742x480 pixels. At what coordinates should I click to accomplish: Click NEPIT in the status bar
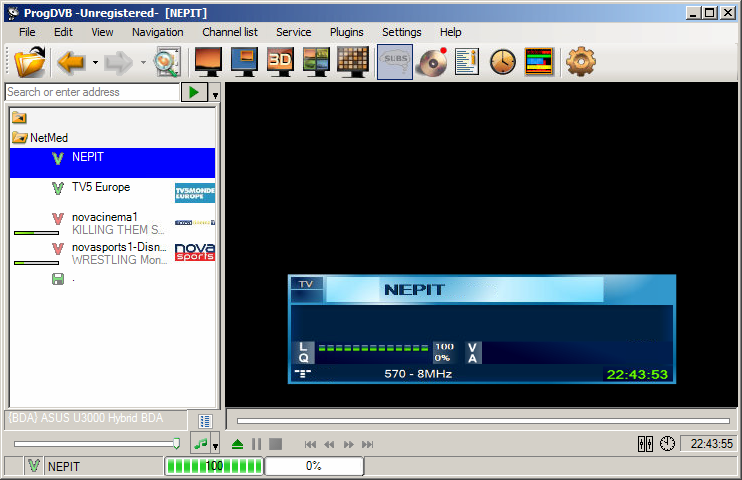coord(64,467)
